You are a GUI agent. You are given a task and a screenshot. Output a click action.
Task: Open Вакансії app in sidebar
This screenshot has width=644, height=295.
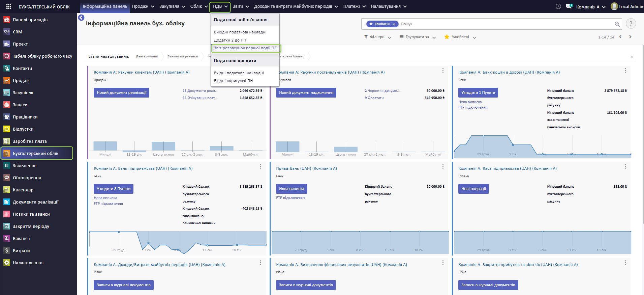(21, 238)
